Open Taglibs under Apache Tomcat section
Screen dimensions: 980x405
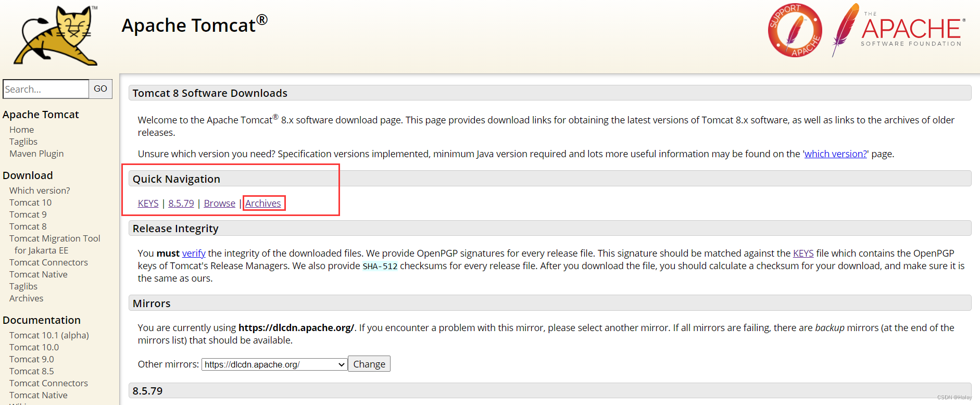point(23,142)
